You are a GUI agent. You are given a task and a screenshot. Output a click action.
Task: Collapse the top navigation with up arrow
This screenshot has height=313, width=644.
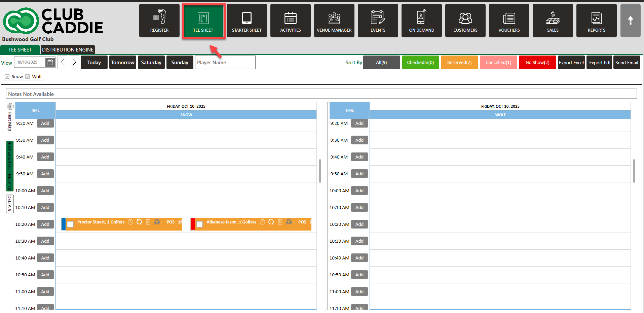pyautogui.click(x=630, y=21)
